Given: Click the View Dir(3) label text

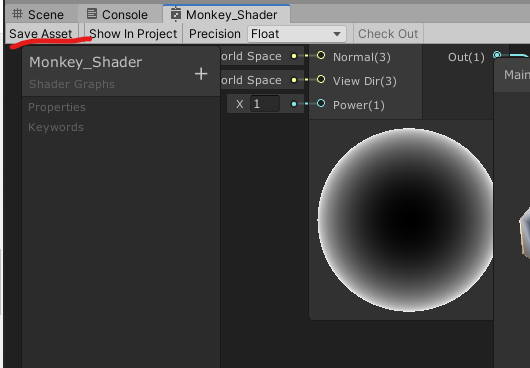Looking at the screenshot, I should pos(365,81).
